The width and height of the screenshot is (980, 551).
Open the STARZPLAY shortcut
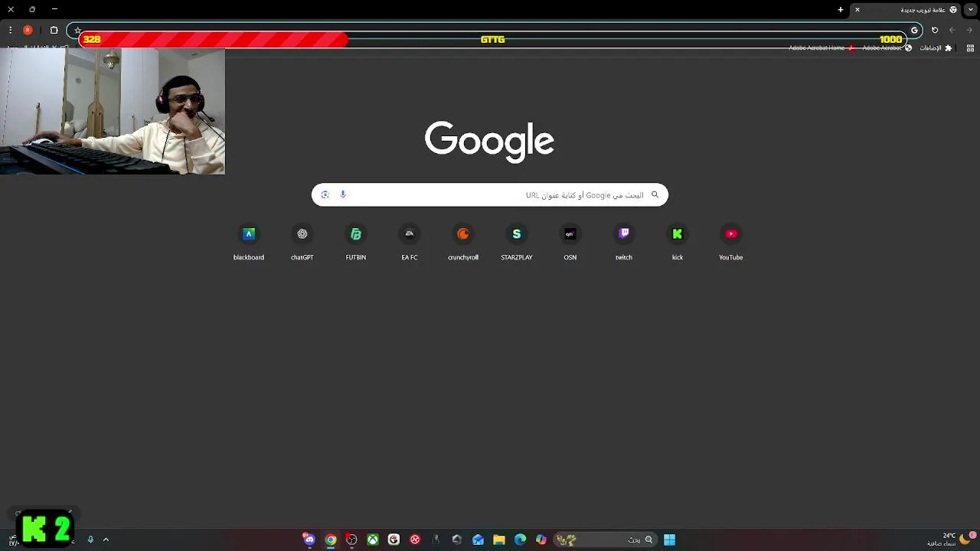pos(517,243)
